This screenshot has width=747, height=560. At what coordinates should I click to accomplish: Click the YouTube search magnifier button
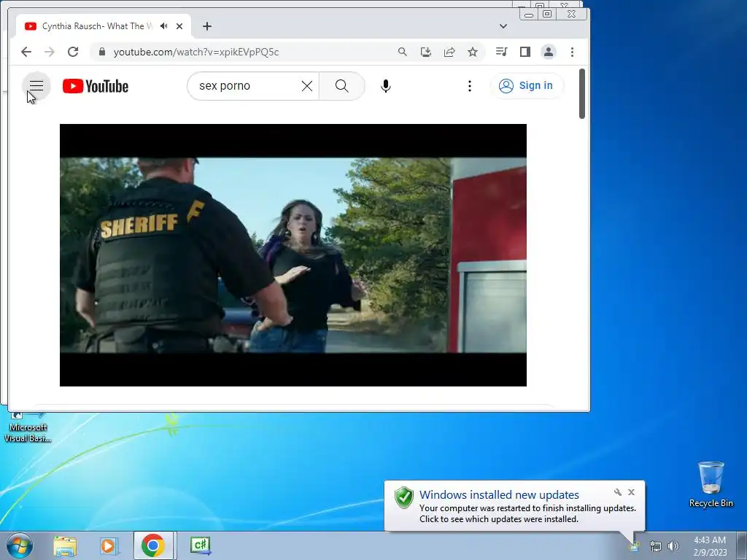[341, 86]
